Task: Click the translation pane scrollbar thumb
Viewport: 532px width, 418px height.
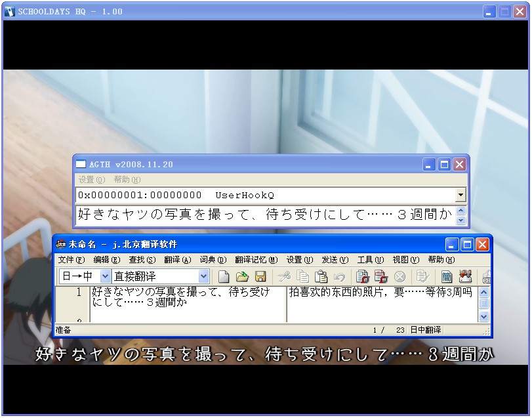Action: (483, 303)
